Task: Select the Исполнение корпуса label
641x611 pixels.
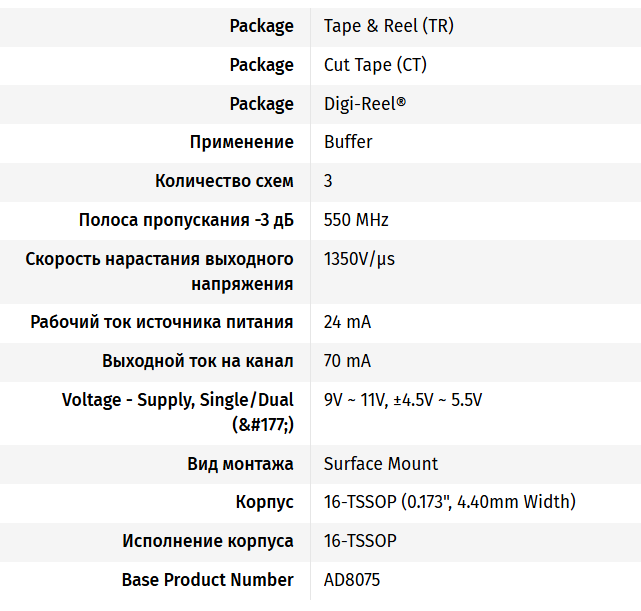Action: click(208, 541)
